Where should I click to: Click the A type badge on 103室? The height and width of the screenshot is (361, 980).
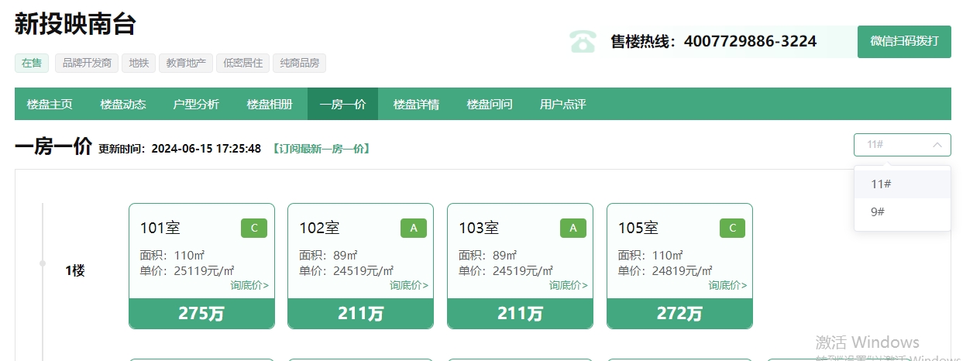coord(573,228)
